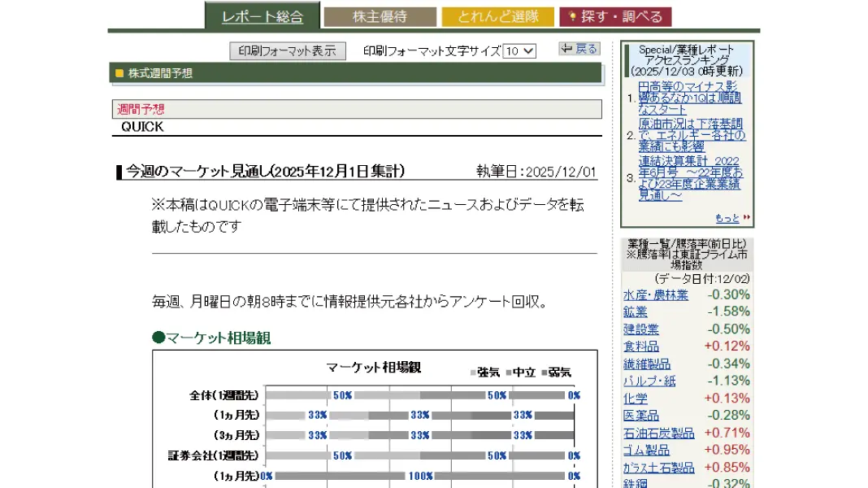
Task: Click the 中立 legend entry in chart
Action: point(520,373)
